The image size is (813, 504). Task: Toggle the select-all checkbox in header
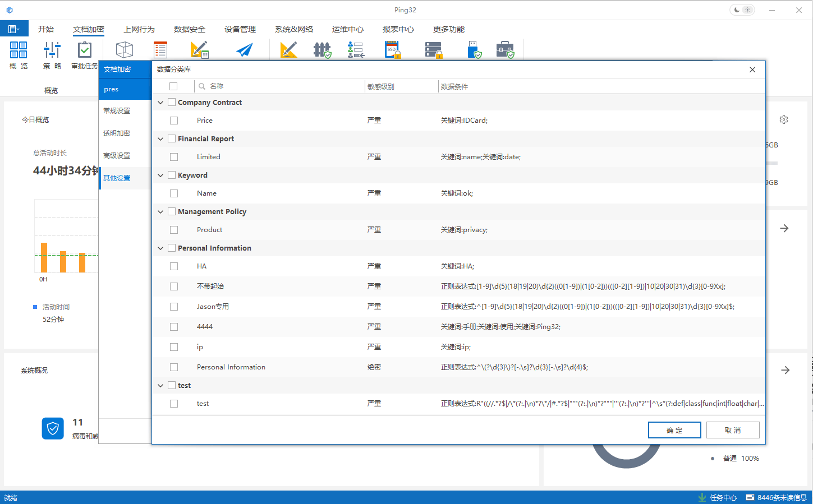[x=173, y=86]
